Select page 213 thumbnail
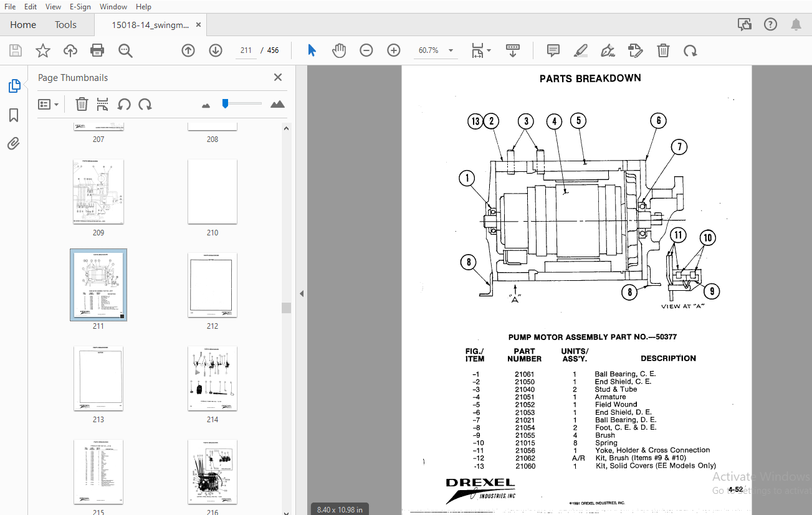Viewport: 812px width, 515px height. click(x=98, y=379)
